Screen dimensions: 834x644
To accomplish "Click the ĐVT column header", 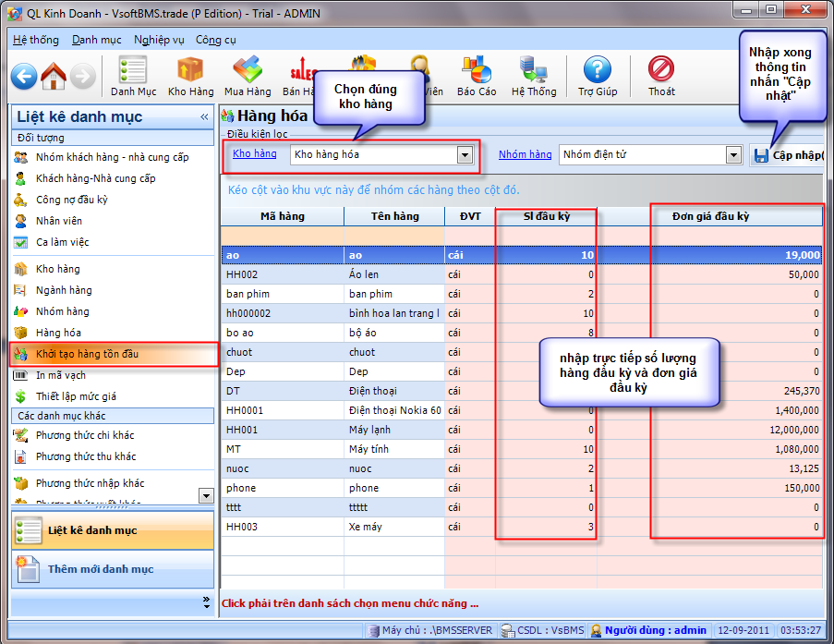I will pos(470,216).
